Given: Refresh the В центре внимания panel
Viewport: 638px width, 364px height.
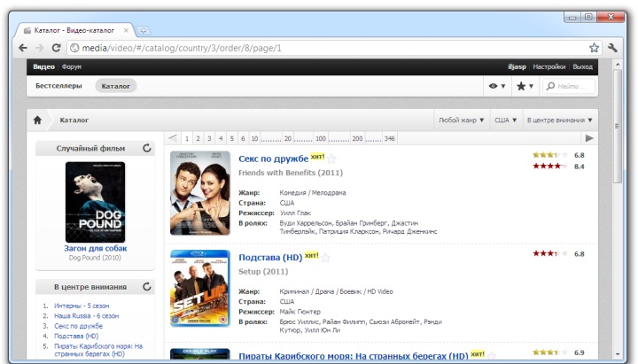Looking at the screenshot, I should point(147,287).
